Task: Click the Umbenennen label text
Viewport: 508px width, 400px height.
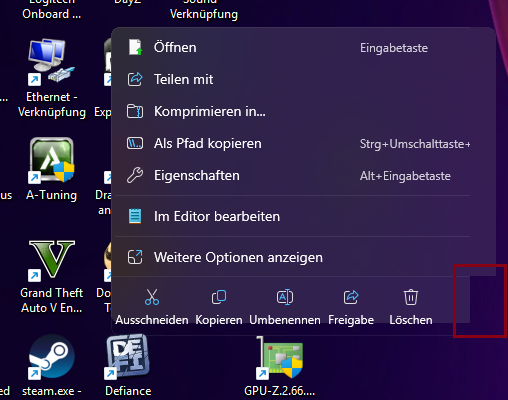Action: coord(285,320)
